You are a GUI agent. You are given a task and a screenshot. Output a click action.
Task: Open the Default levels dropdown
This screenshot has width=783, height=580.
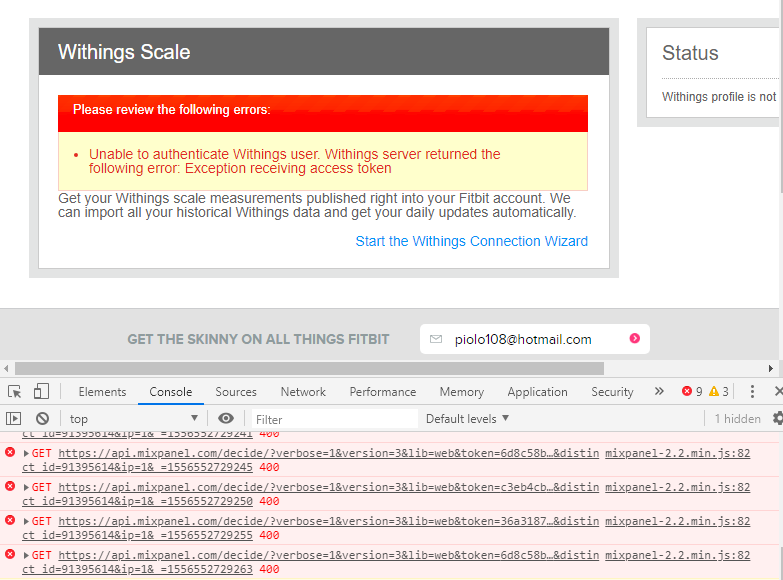coord(468,419)
